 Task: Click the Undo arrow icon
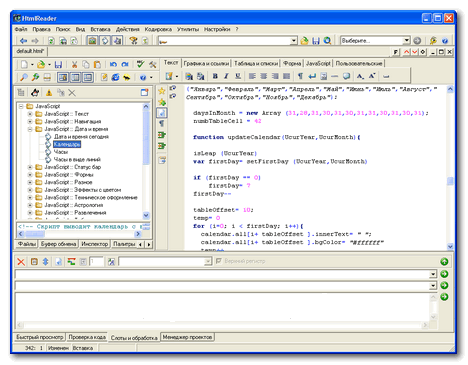pyautogui.click(x=113, y=64)
